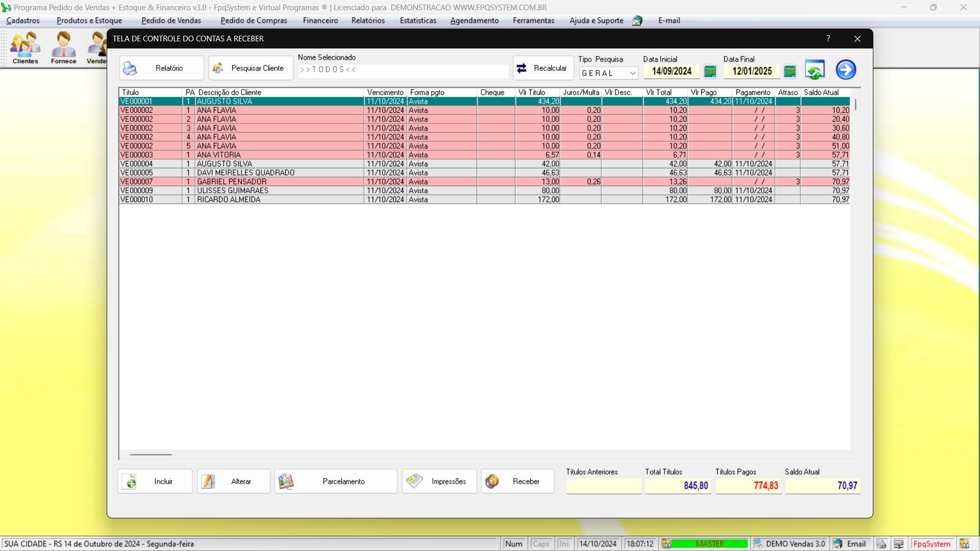980x551 pixels.
Task: Click the icon beside MASTER user indicator
Action: click(x=667, y=544)
